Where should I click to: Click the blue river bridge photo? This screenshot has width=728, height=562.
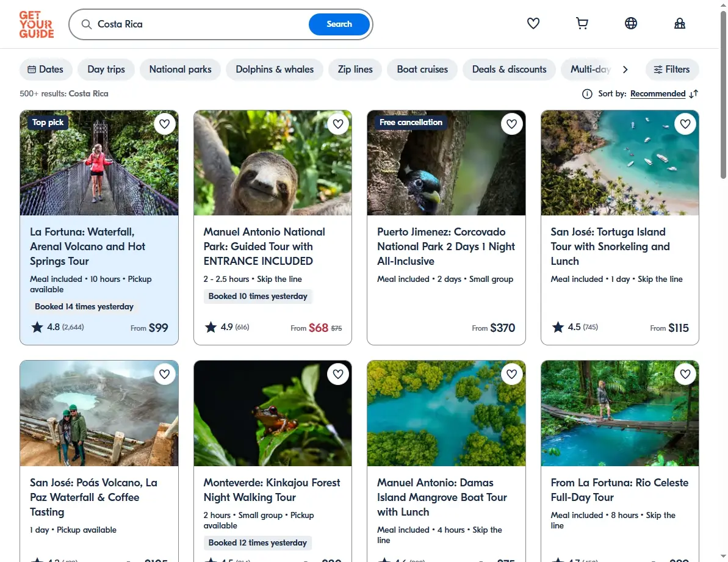620,413
